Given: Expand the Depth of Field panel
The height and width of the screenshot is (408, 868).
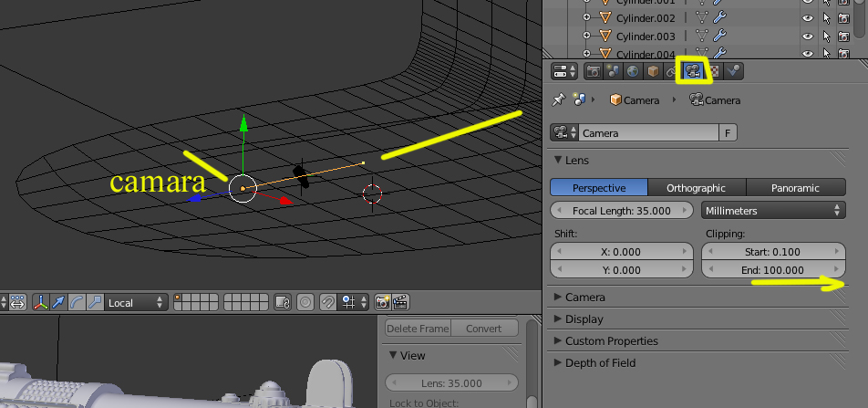Looking at the screenshot, I should tap(558, 363).
